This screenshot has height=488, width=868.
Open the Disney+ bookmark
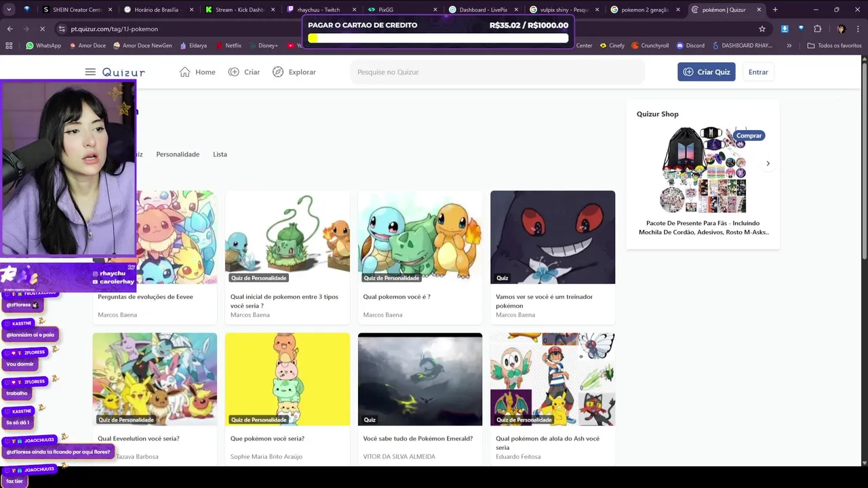click(x=263, y=45)
